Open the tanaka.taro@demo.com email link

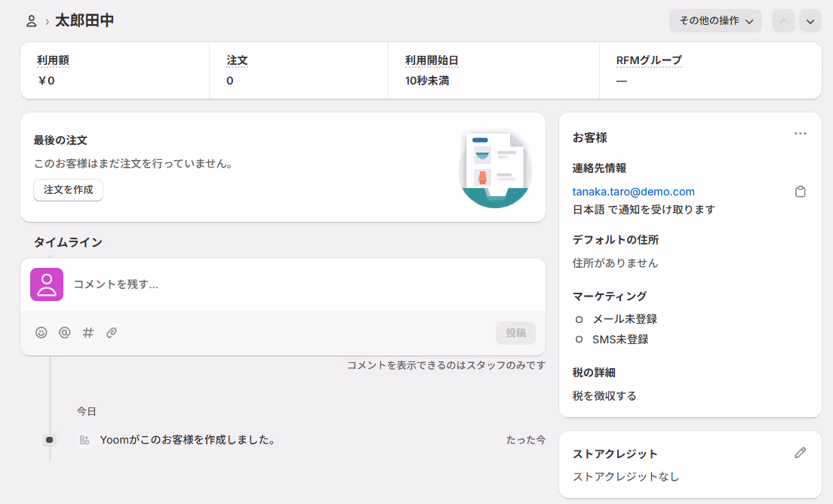coord(633,192)
